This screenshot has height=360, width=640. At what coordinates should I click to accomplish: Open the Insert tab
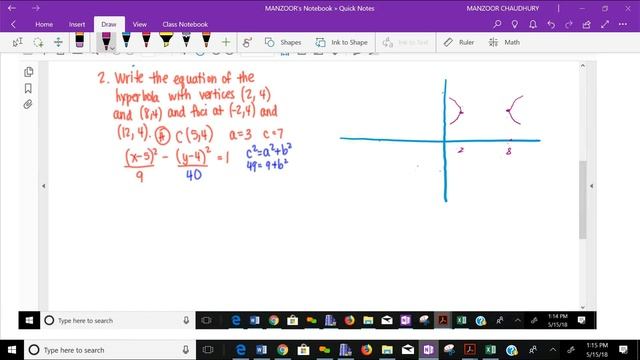click(77, 24)
